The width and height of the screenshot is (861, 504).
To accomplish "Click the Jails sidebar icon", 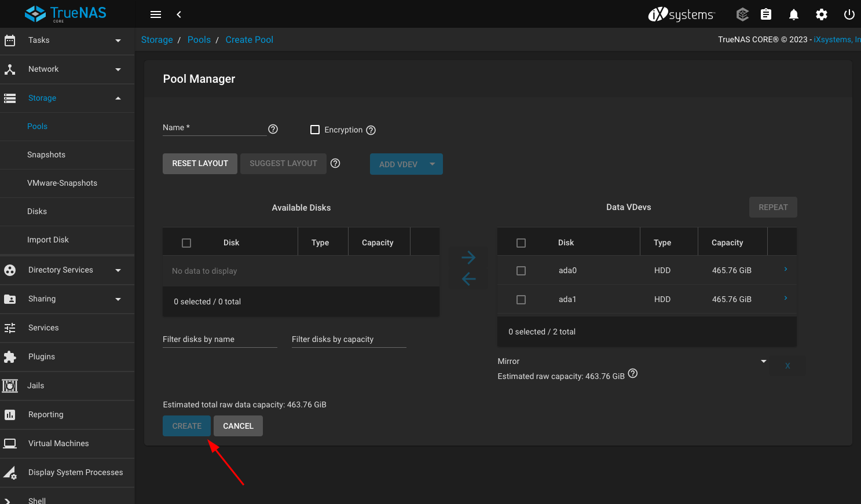I will (10, 386).
